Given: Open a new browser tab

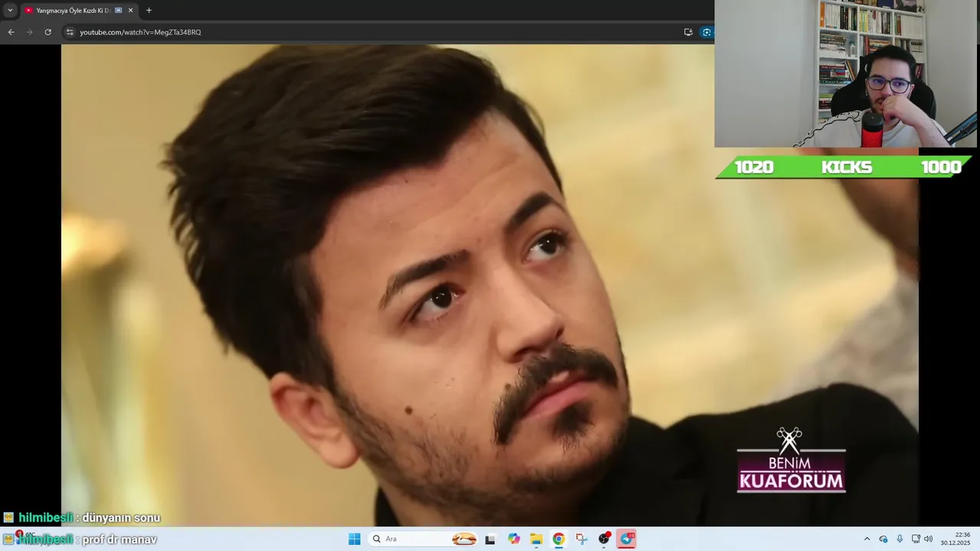Looking at the screenshot, I should tap(149, 11).
